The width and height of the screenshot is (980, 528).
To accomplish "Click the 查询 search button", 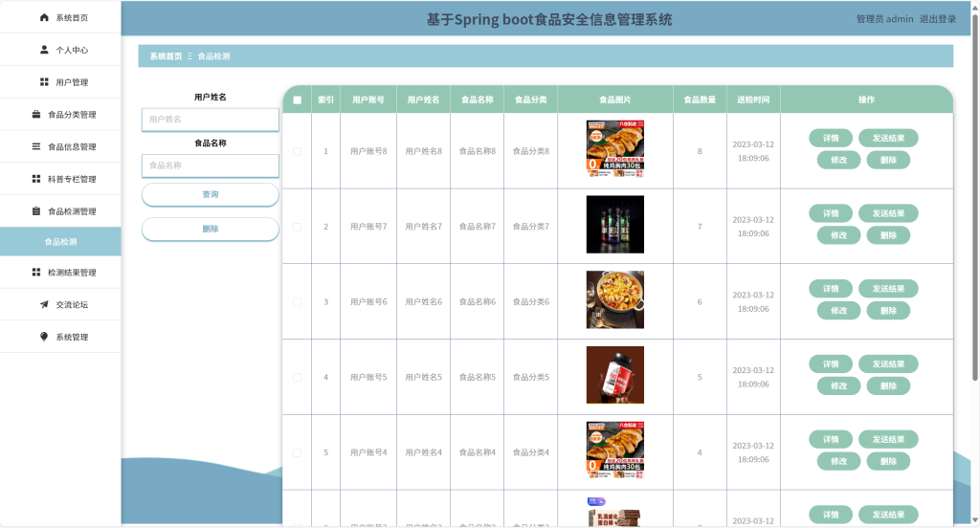I will (x=210, y=194).
